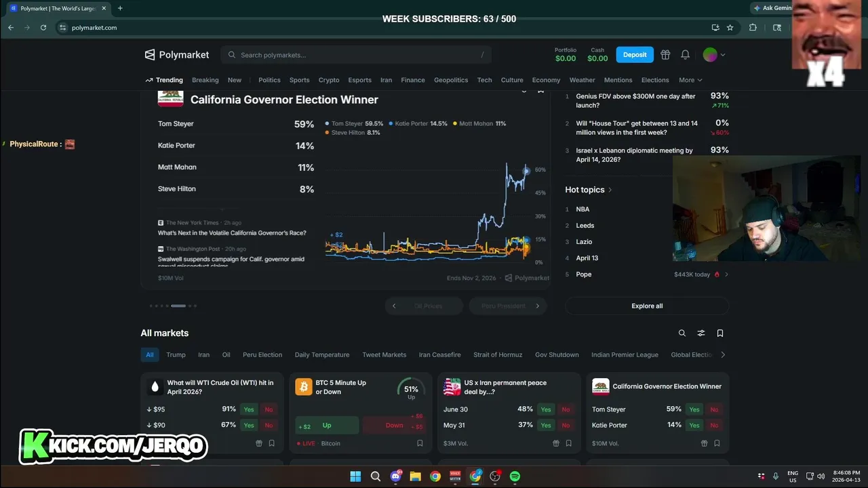868x488 pixels.
Task: Open bookmarked markets icon in All markets
Action: click(720, 333)
